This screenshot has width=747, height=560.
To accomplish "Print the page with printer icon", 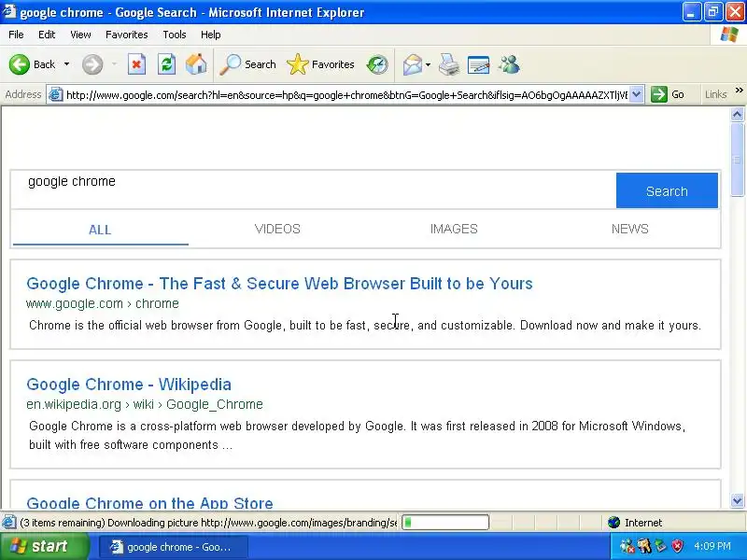I will pyautogui.click(x=449, y=64).
